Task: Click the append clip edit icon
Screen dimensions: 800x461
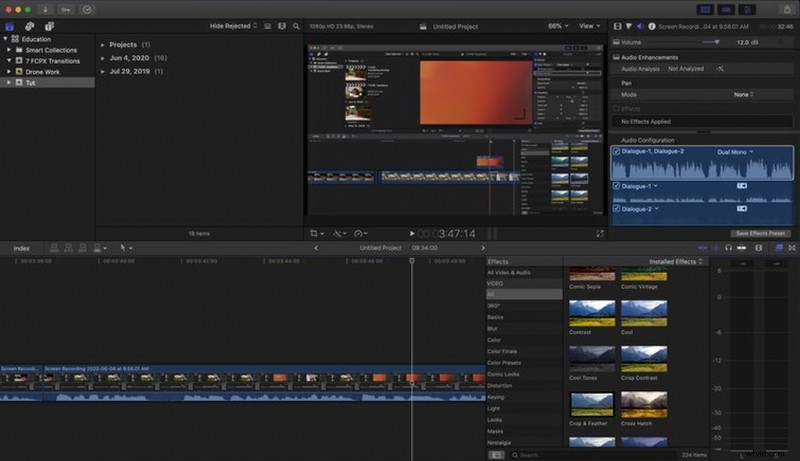Action: (x=83, y=248)
